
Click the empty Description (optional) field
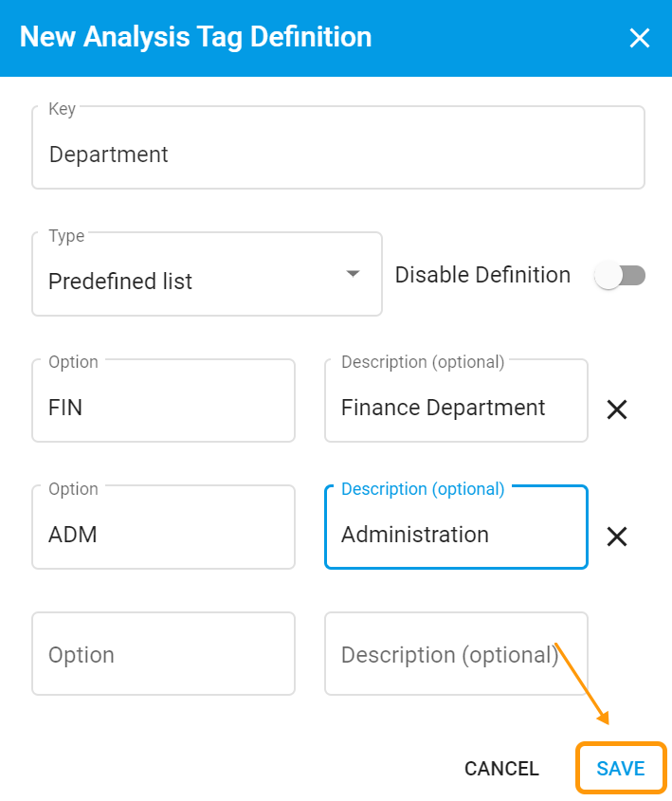point(456,654)
